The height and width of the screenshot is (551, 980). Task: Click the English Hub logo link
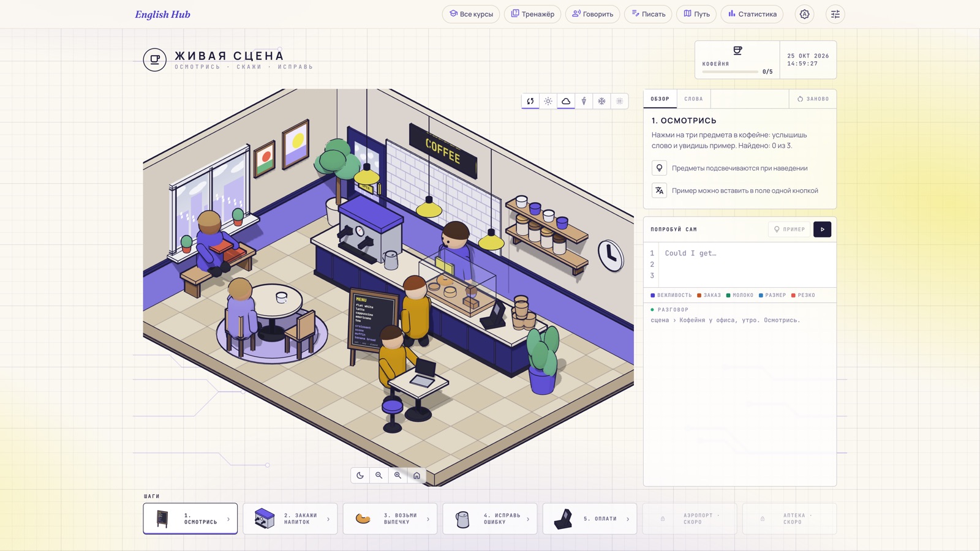coord(162,14)
